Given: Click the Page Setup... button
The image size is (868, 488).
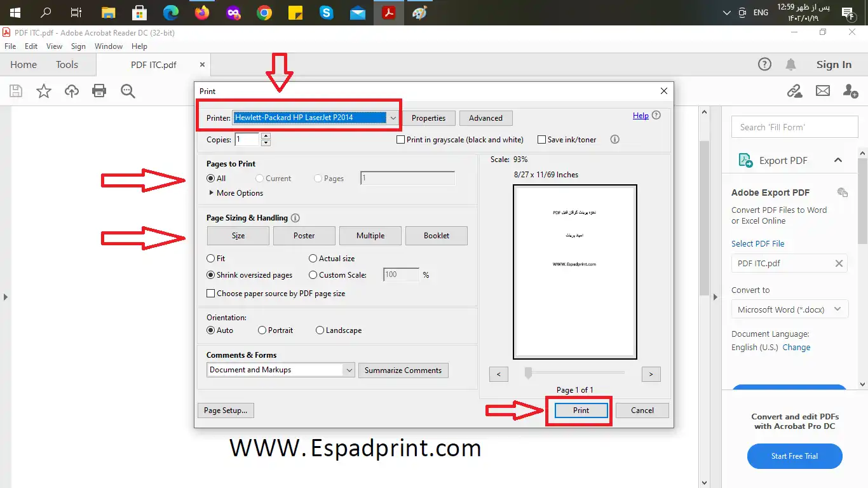Looking at the screenshot, I should [225, 410].
